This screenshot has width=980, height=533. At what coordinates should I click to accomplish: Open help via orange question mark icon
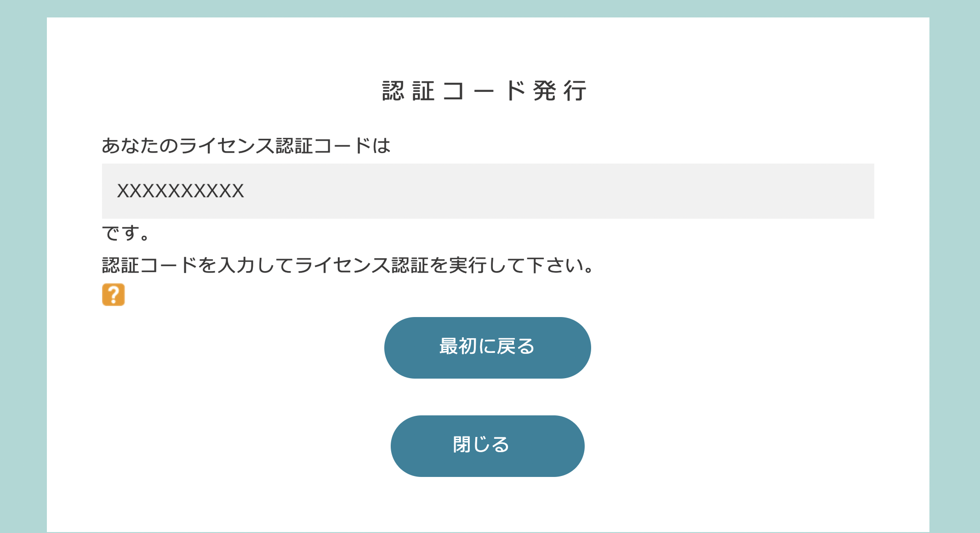113,295
